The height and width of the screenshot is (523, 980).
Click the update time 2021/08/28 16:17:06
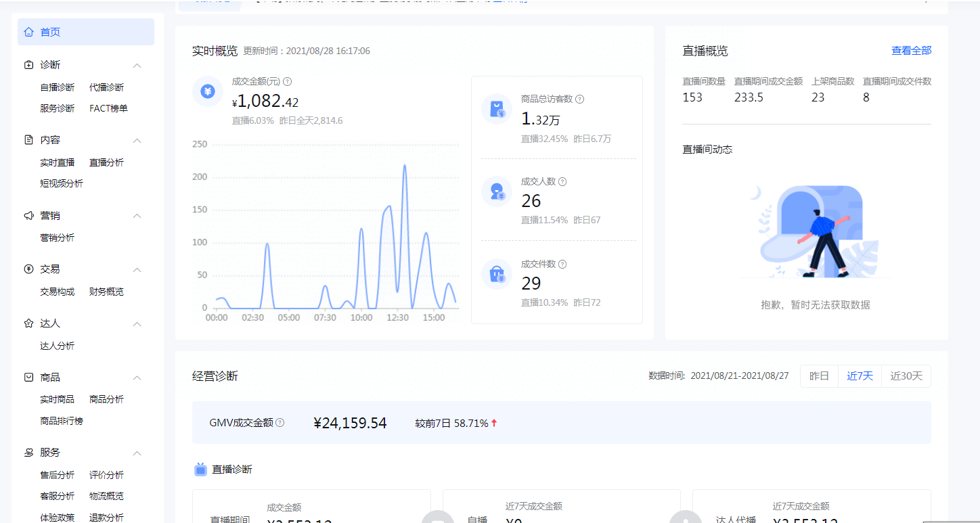328,51
